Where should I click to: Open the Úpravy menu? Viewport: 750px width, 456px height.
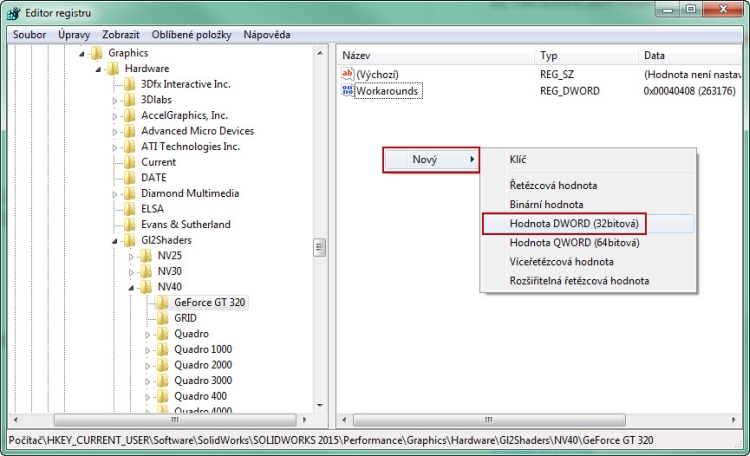click(74, 34)
